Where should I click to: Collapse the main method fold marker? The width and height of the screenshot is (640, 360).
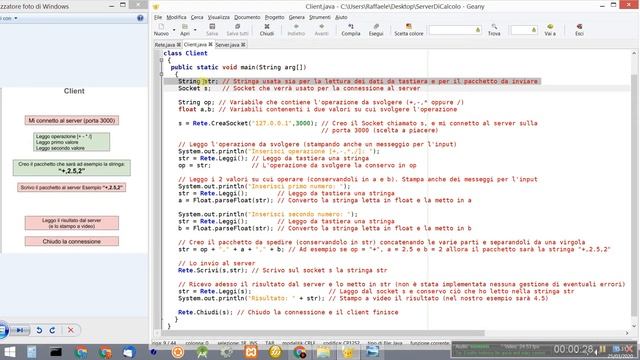(x=161, y=74)
